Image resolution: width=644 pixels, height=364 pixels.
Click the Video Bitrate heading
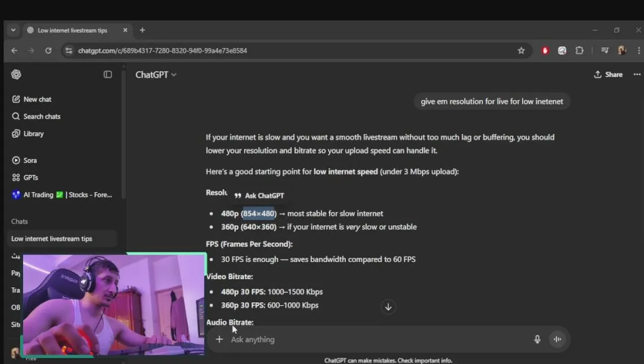[x=229, y=277]
